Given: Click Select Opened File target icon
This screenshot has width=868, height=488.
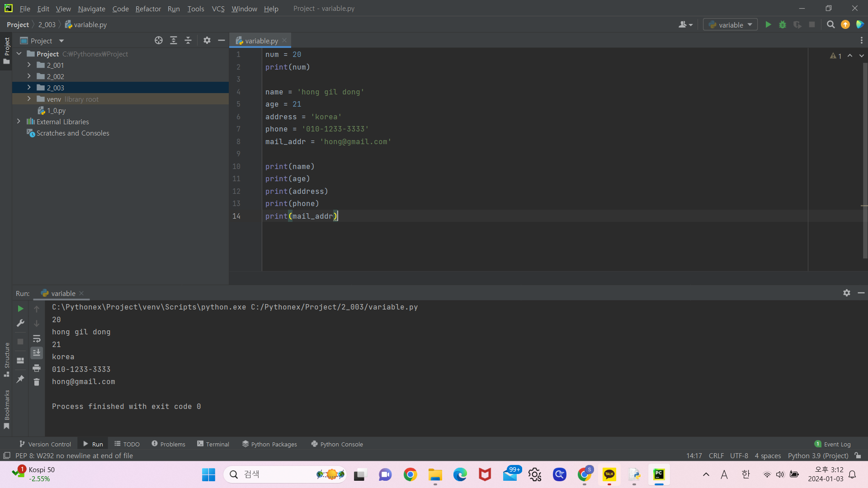Looking at the screenshot, I should (159, 41).
